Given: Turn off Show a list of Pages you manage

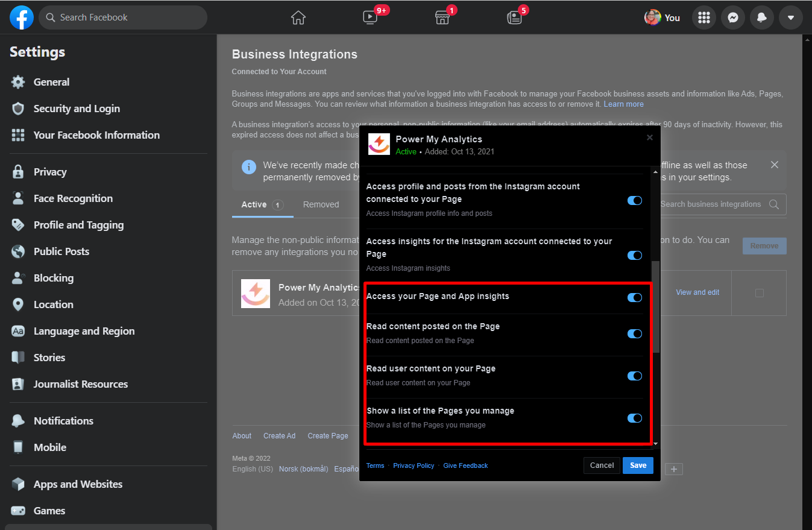Looking at the screenshot, I should 635,418.
